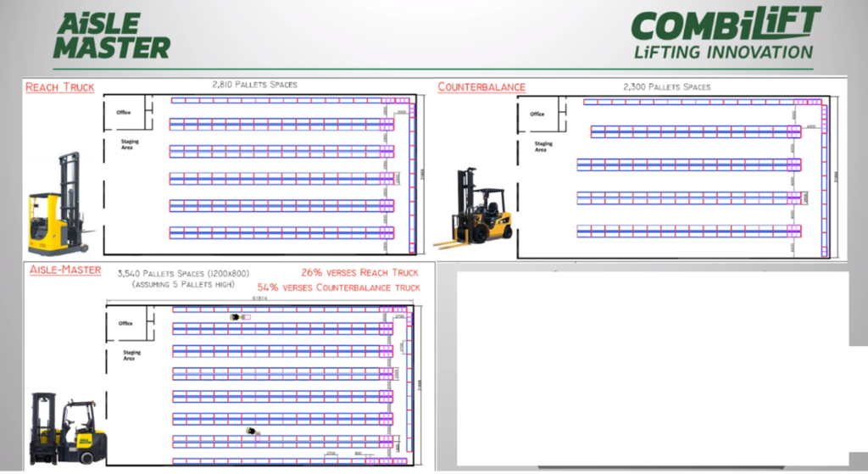Click Staging Area in Aisle-Master layout
868x474 pixels.
coord(131,354)
